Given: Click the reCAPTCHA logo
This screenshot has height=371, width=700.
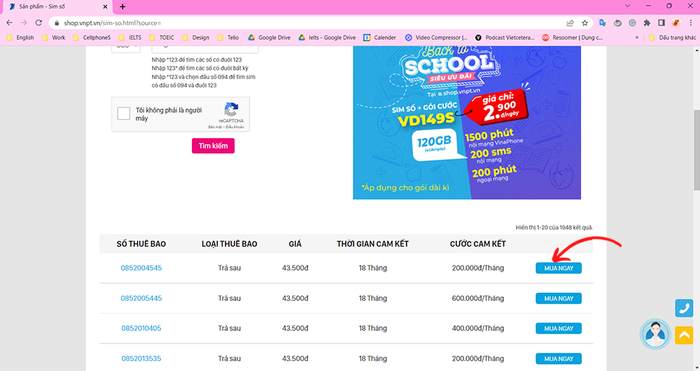Looking at the screenshot, I should (231, 109).
